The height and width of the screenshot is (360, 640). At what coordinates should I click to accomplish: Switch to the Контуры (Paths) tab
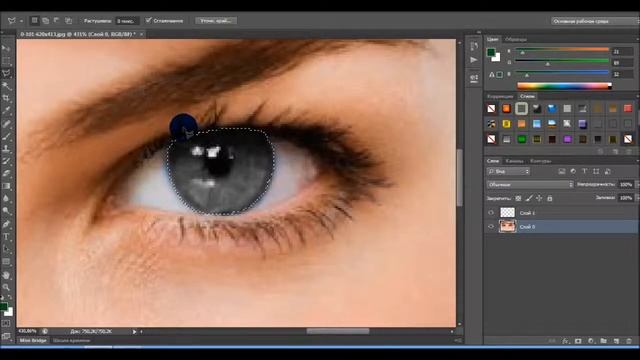tap(540, 161)
